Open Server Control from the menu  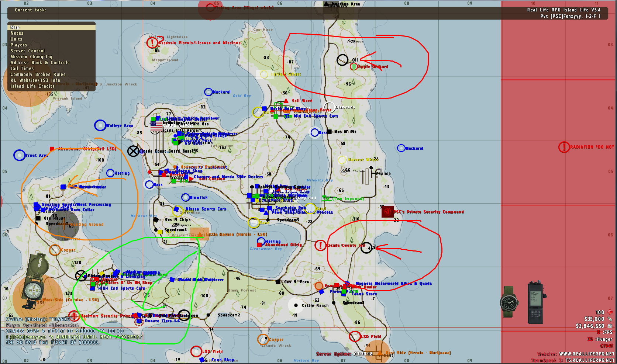(28, 51)
